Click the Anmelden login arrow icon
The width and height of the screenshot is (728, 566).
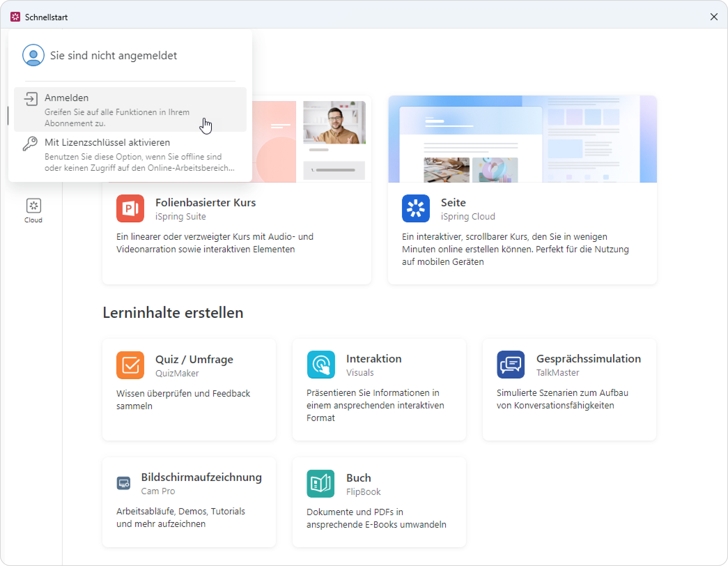(31, 99)
